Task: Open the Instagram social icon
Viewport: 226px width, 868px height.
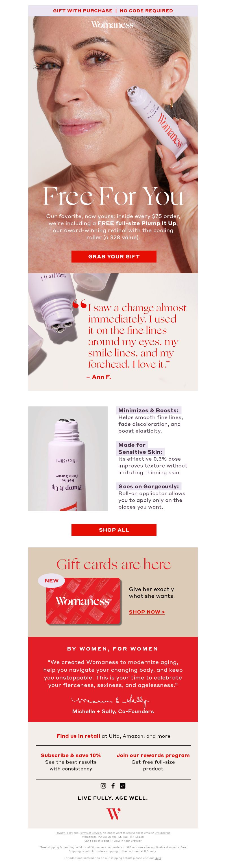Action: pos(103,786)
